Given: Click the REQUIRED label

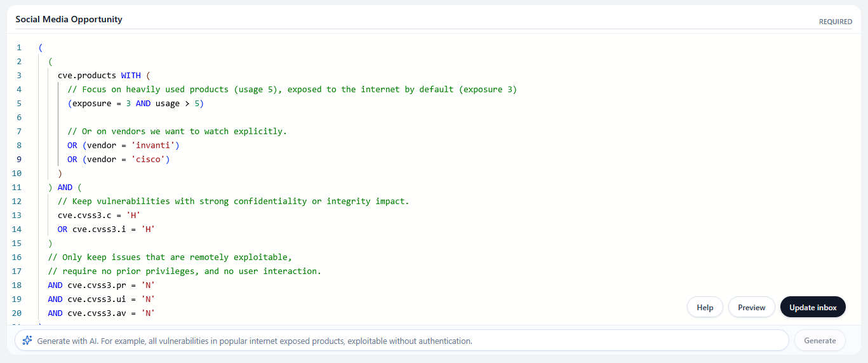Looking at the screenshot, I should coord(835,22).
